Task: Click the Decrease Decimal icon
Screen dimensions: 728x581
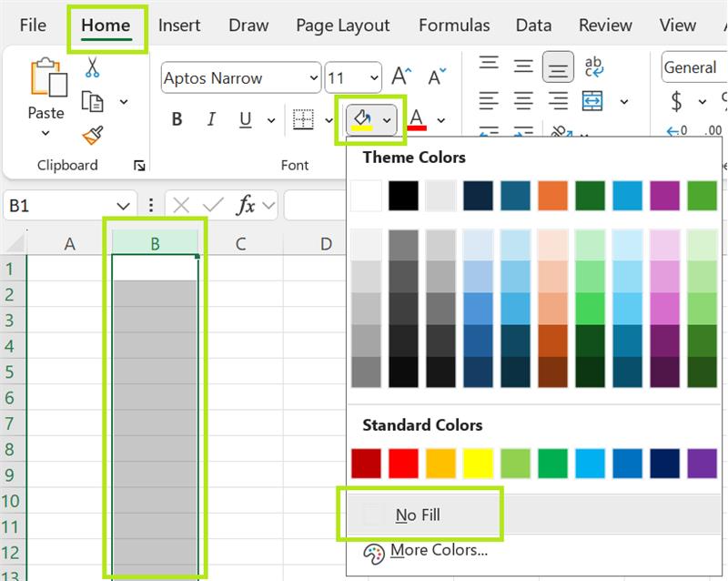Action: click(713, 130)
